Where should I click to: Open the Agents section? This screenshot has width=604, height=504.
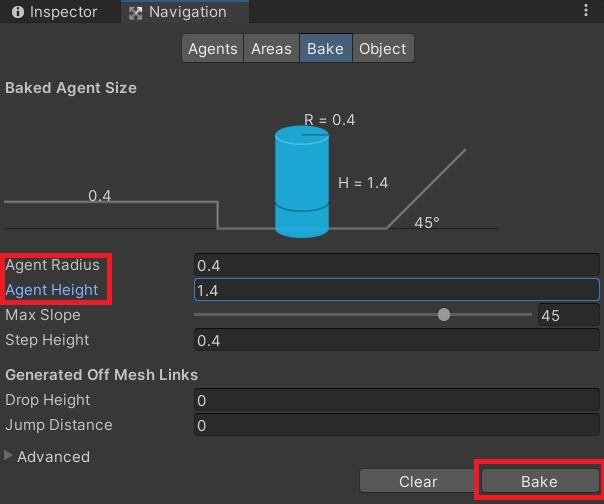(213, 49)
